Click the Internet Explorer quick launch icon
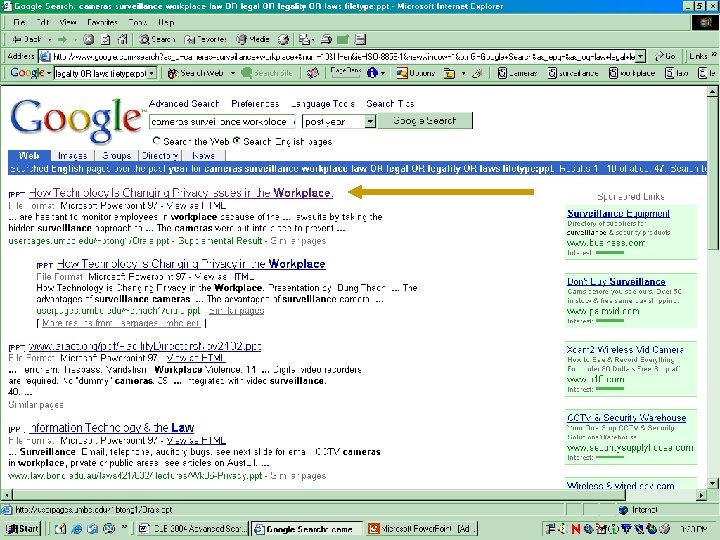This screenshot has width=720, height=540. pyautogui.click(x=77, y=529)
